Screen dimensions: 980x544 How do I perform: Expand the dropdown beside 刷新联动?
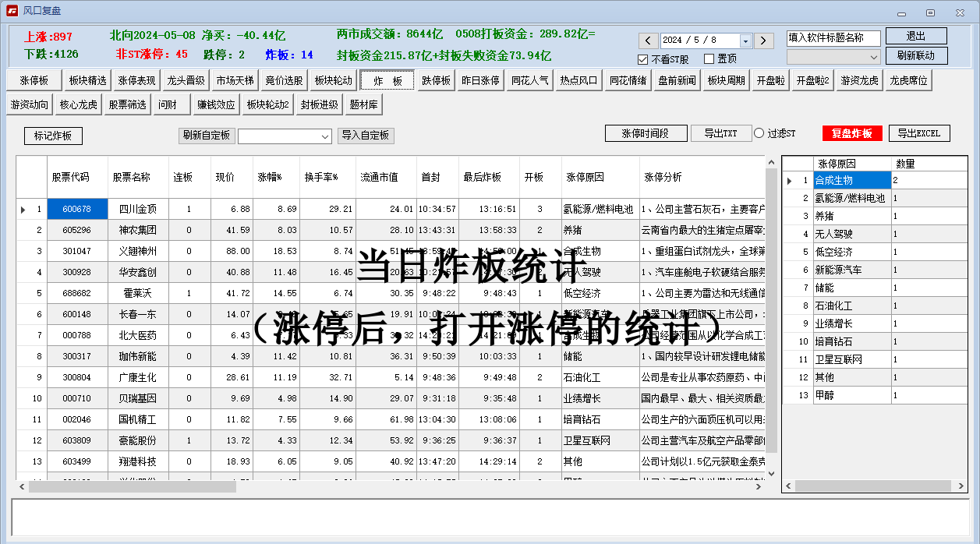tap(873, 57)
